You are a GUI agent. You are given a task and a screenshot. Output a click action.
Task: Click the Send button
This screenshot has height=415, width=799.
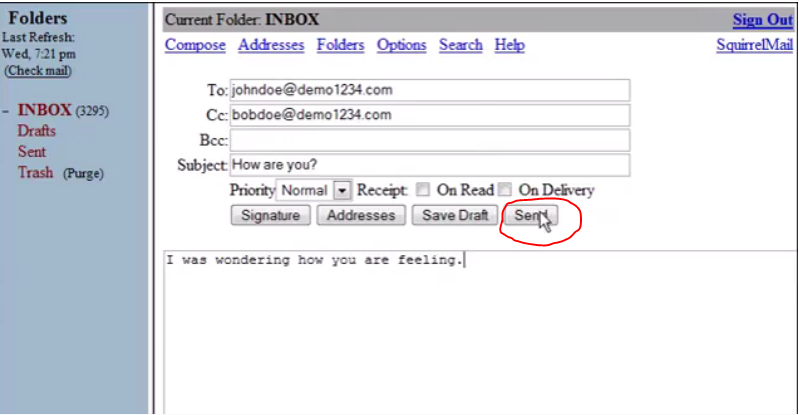(x=530, y=215)
